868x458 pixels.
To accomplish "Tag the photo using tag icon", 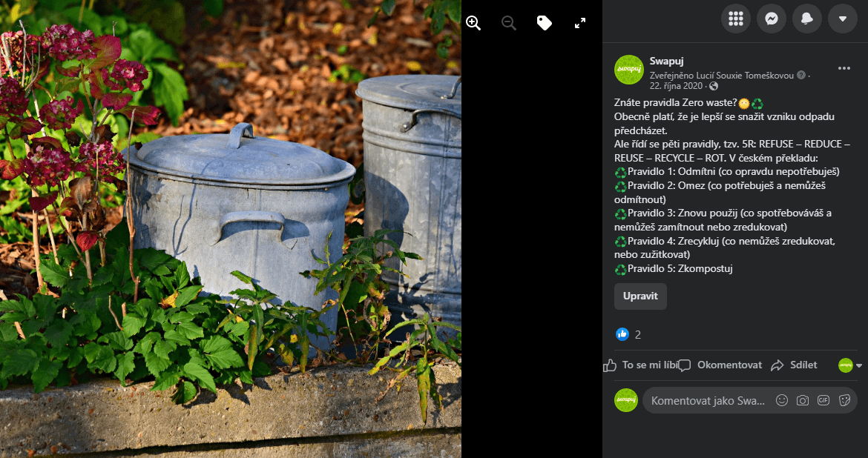I will [544, 23].
